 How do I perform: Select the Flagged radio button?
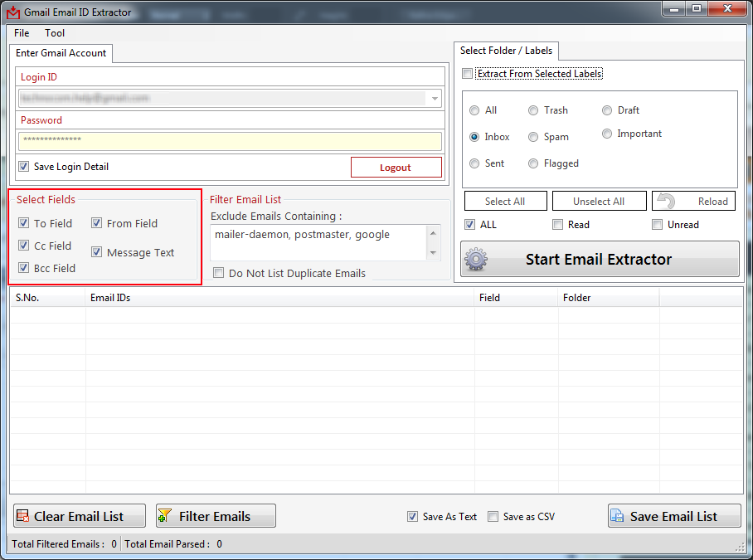[x=533, y=163]
